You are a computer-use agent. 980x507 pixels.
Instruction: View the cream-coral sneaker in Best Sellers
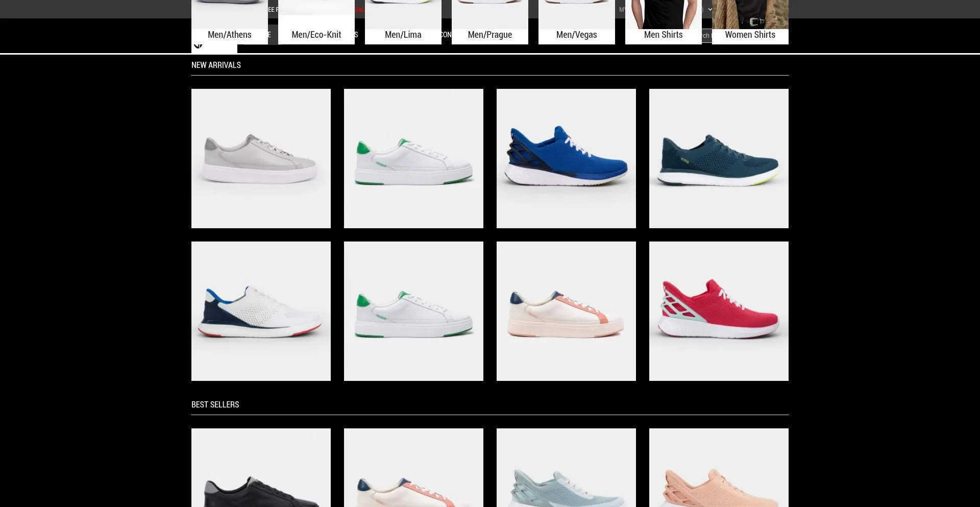tap(413, 468)
